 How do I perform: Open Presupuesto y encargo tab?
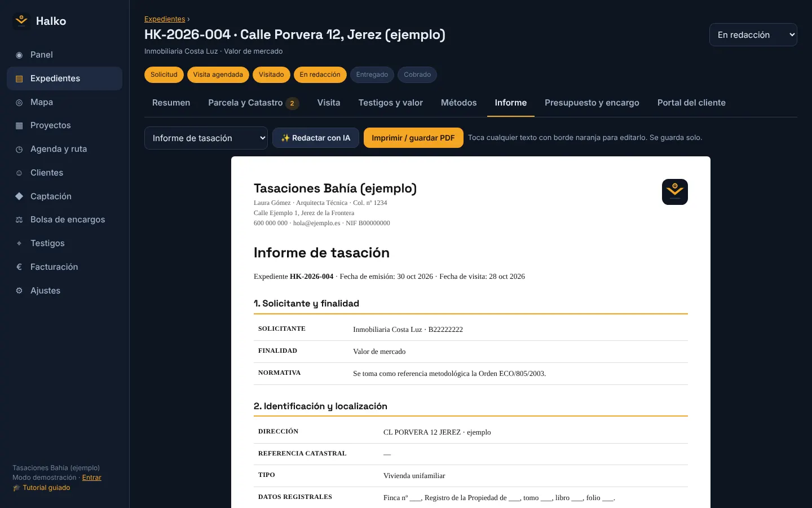click(592, 103)
